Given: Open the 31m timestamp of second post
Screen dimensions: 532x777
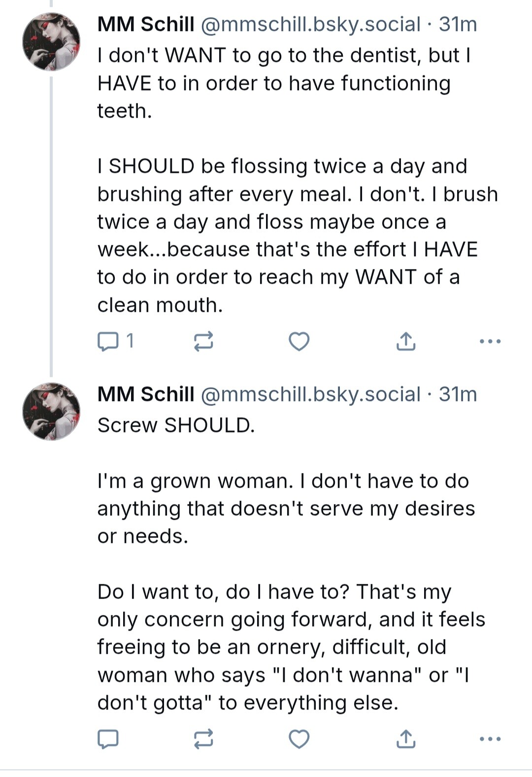Looking at the screenshot, I should [458, 394].
